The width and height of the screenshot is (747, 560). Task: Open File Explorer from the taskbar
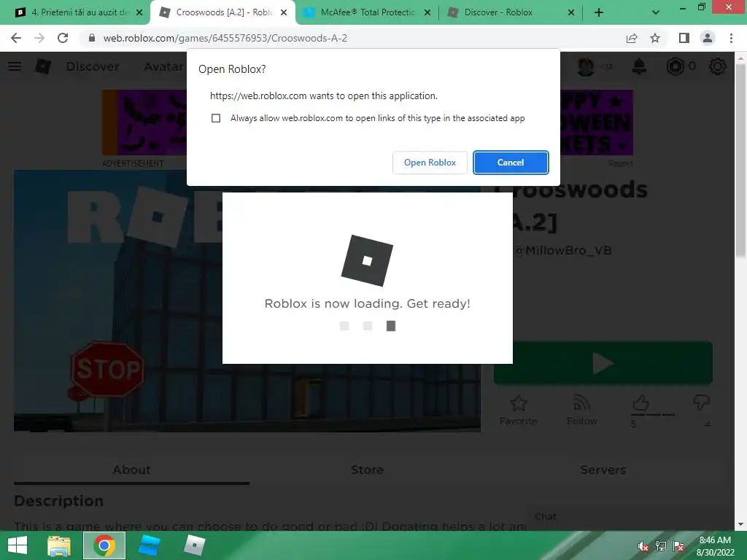[x=59, y=545]
